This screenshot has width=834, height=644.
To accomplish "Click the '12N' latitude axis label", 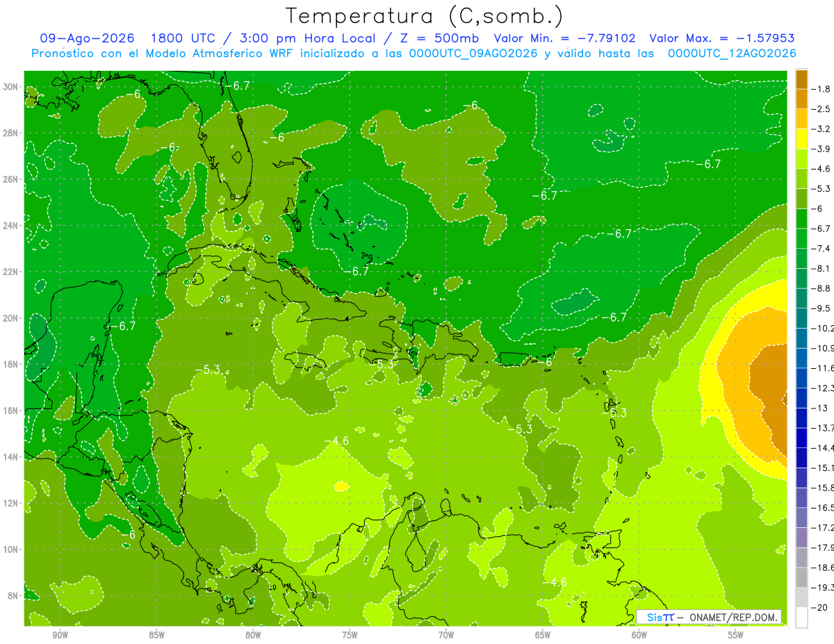I will (11, 503).
